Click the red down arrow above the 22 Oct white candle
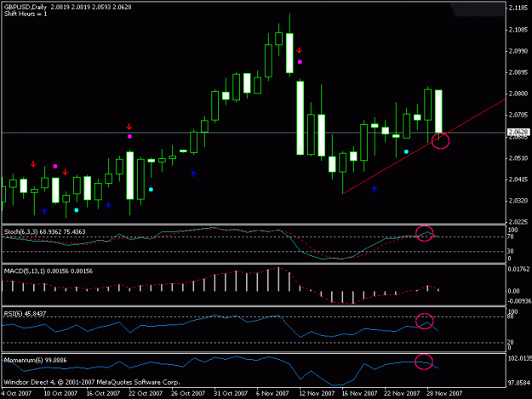This screenshot has width=532, height=399. 129,127
